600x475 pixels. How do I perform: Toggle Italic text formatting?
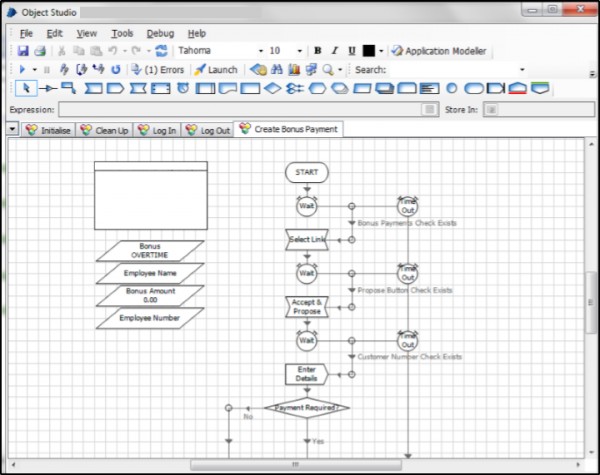tap(335, 51)
